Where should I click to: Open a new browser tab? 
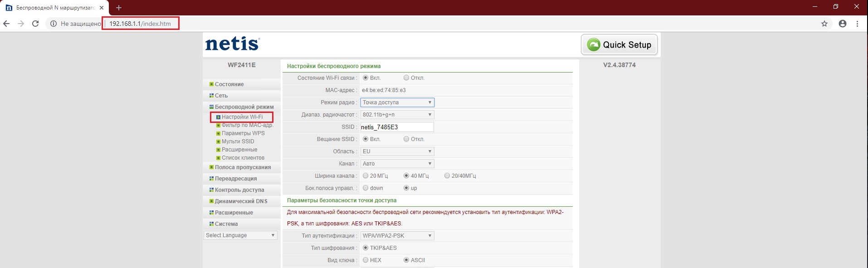point(119,8)
